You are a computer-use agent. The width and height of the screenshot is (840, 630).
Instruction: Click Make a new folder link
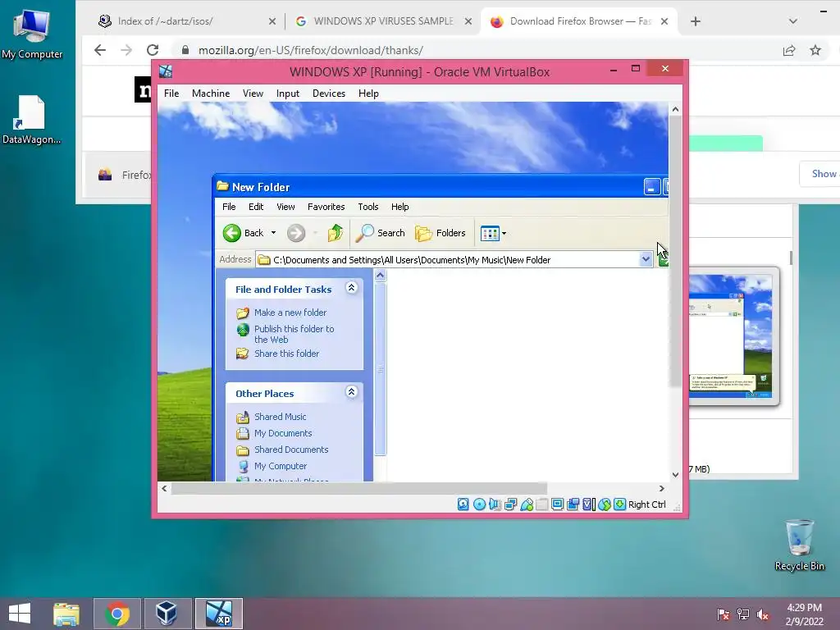click(x=290, y=313)
